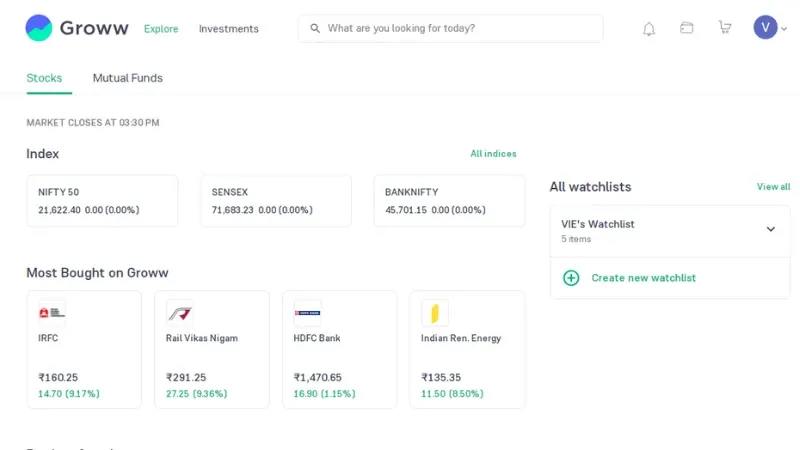Image resolution: width=800 pixels, height=450 pixels.
Task: Click the search magnifier icon
Action: pyautogui.click(x=315, y=29)
